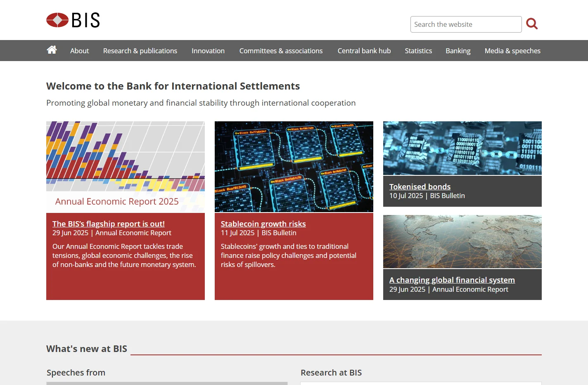The height and width of the screenshot is (385, 588).
Task: Click the Promoting global monetary stability tagline
Action: pos(201,103)
